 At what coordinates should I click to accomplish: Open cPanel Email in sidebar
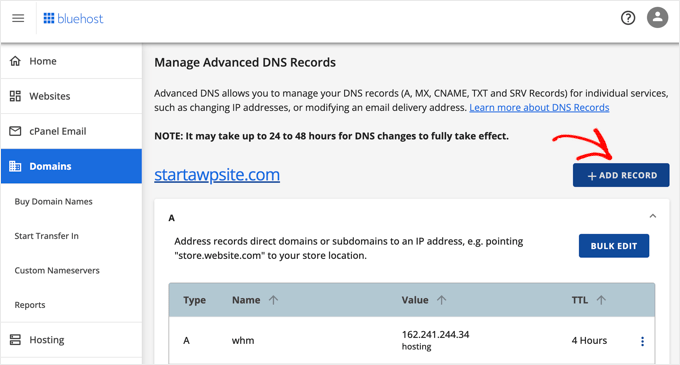pyautogui.click(x=72, y=131)
